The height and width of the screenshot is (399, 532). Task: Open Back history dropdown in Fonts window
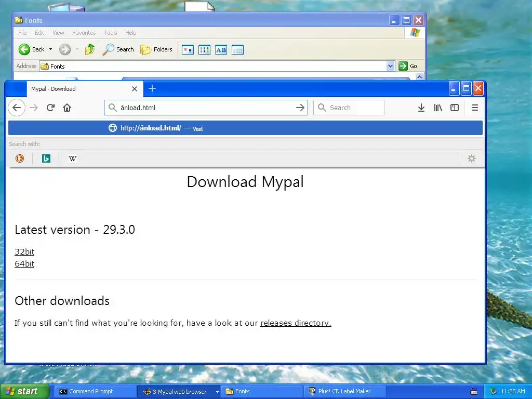pos(50,49)
